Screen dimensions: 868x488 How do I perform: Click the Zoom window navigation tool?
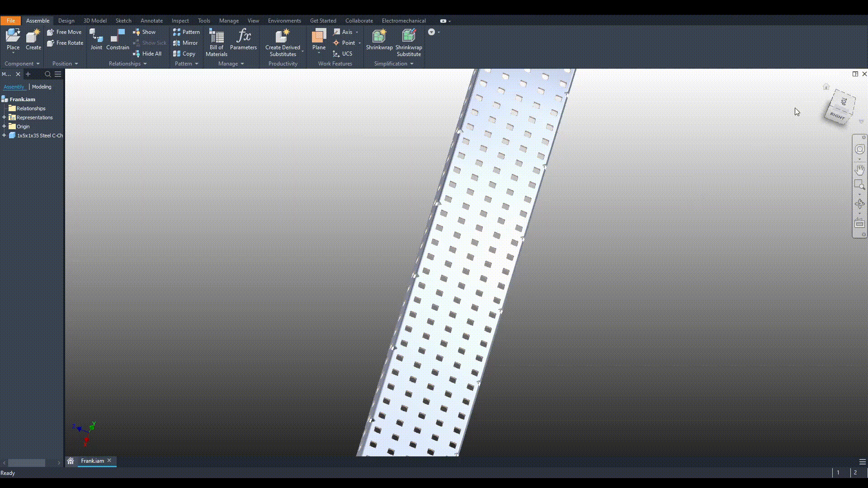tap(859, 184)
